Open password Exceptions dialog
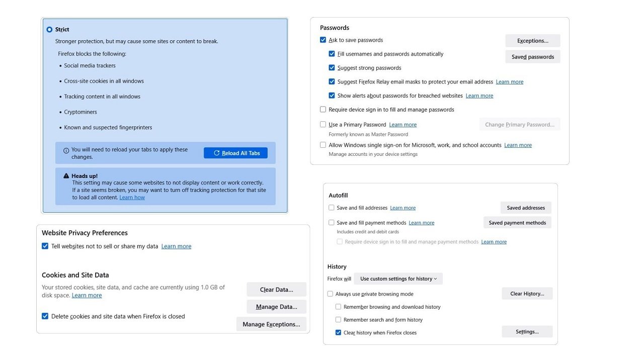The height and width of the screenshot is (362, 644). pyautogui.click(x=532, y=40)
